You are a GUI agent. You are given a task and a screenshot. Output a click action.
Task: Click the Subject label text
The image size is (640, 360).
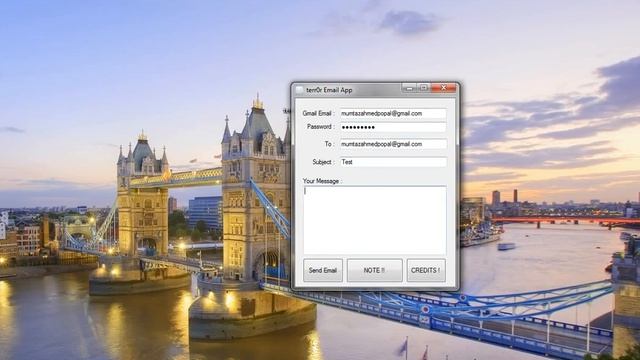323,162
